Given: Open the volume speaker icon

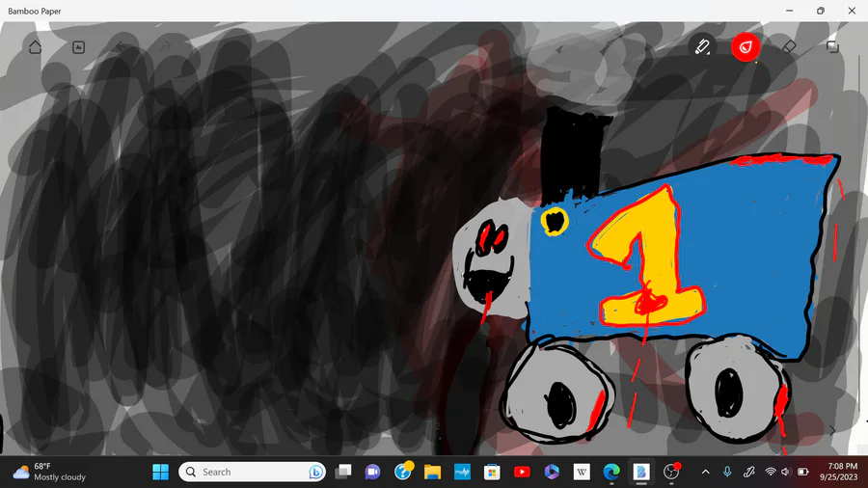Looking at the screenshot, I should point(786,472).
